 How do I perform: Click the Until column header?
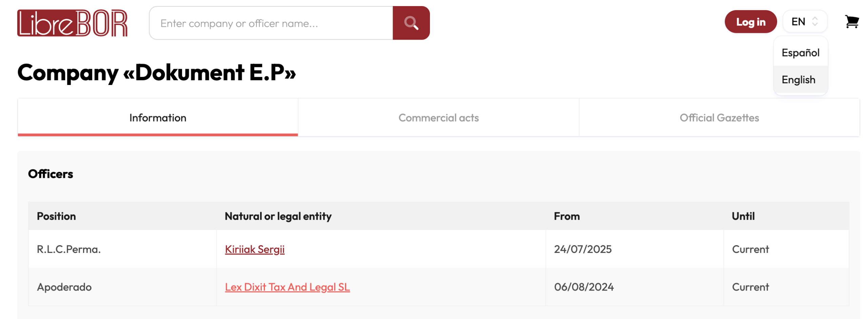[743, 216]
